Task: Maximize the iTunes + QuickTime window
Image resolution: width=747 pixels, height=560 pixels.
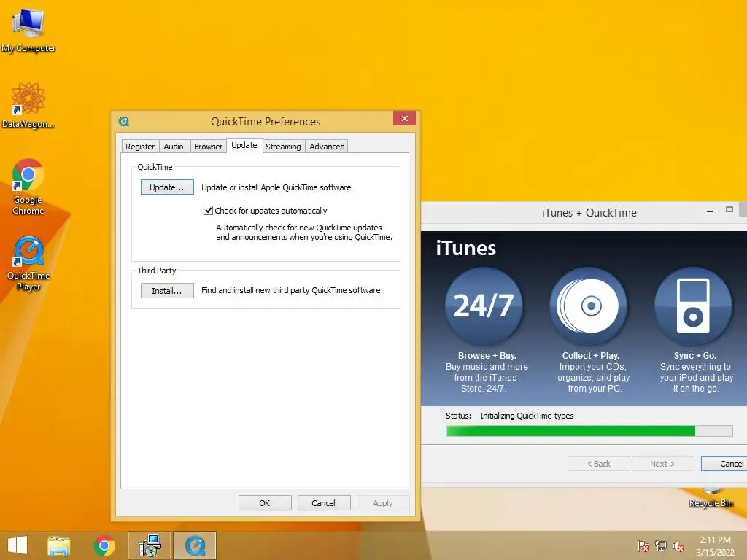Action: click(729, 209)
